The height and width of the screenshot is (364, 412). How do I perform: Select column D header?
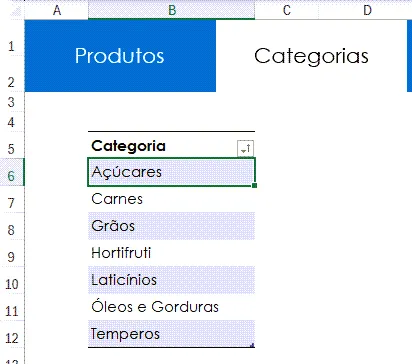(367, 10)
